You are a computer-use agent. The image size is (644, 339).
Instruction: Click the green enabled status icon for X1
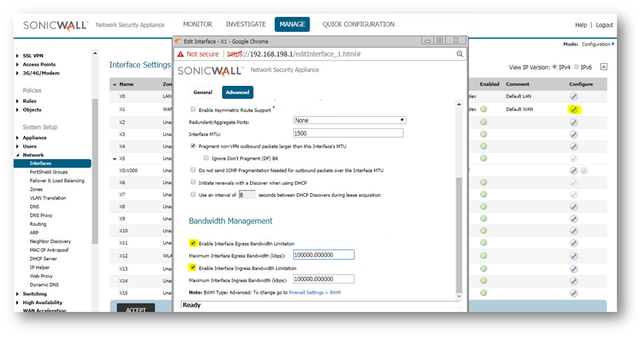[483, 110]
